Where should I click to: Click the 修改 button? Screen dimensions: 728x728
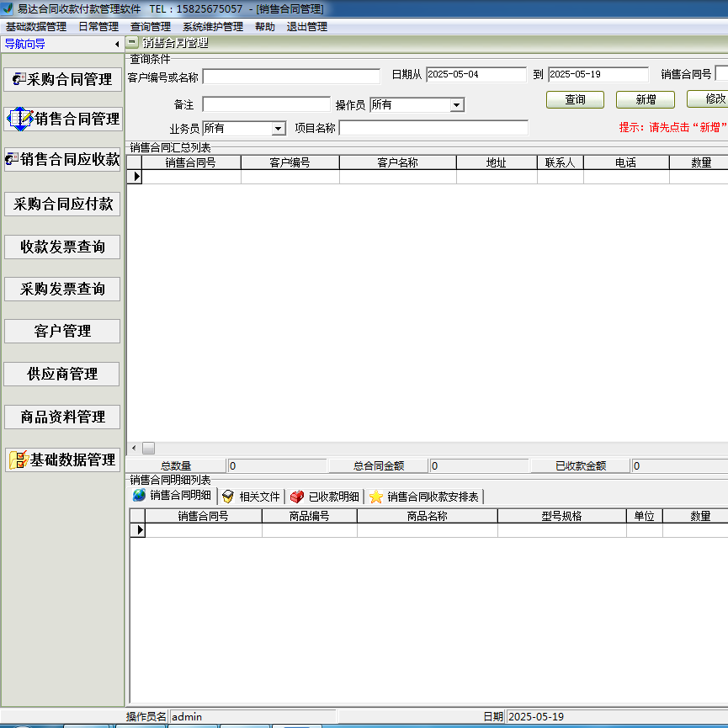click(x=708, y=99)
